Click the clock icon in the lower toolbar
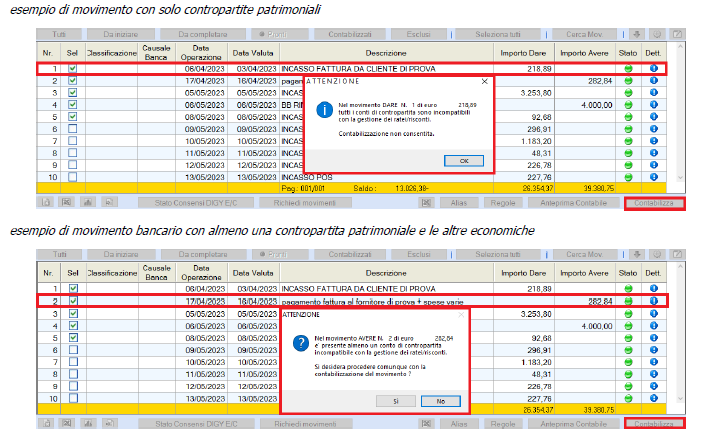712x445 pixels. [x=657, y=254]
